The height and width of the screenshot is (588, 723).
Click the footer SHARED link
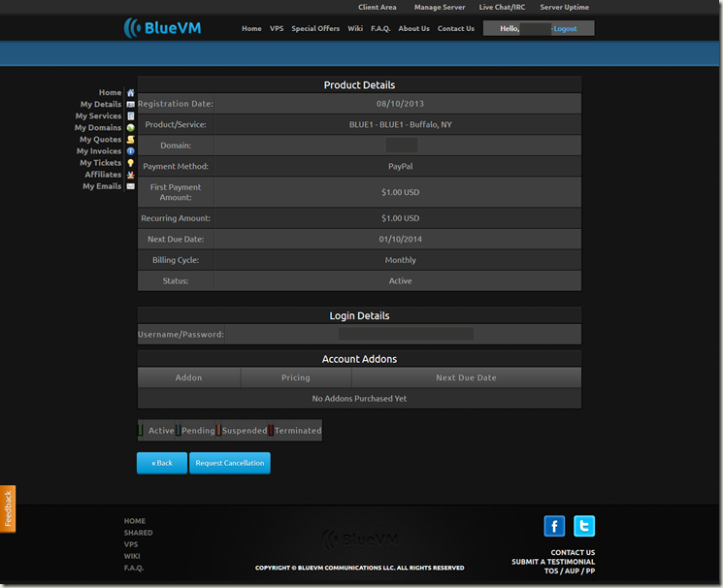(138, 533)
